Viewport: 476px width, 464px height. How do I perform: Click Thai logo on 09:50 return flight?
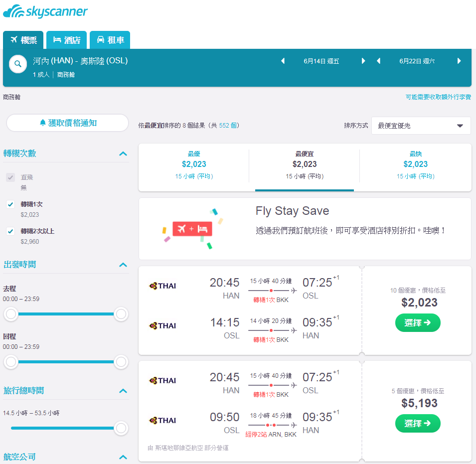(162, 420)
